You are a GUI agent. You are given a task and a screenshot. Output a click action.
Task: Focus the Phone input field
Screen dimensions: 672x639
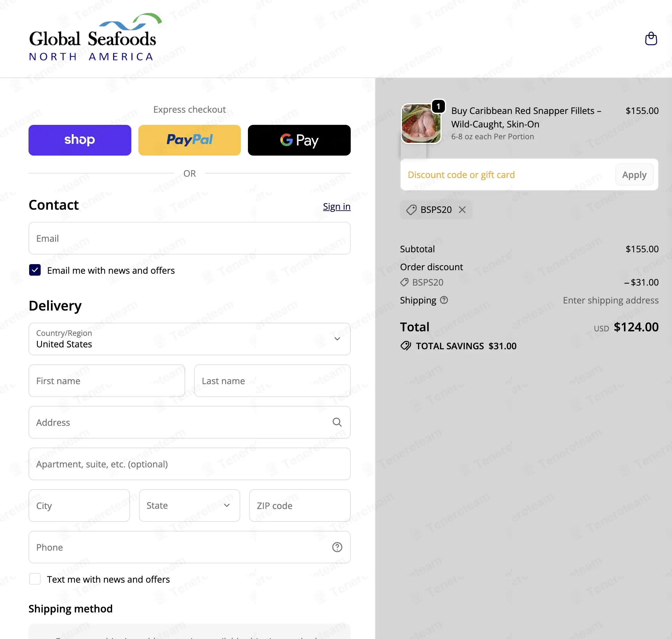(190, 547)
